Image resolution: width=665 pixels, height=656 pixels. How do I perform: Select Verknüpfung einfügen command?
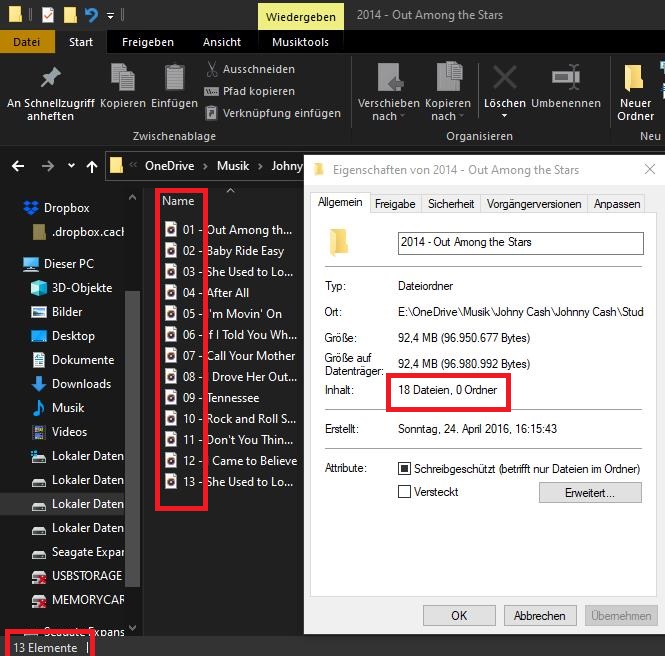point(273,113)
